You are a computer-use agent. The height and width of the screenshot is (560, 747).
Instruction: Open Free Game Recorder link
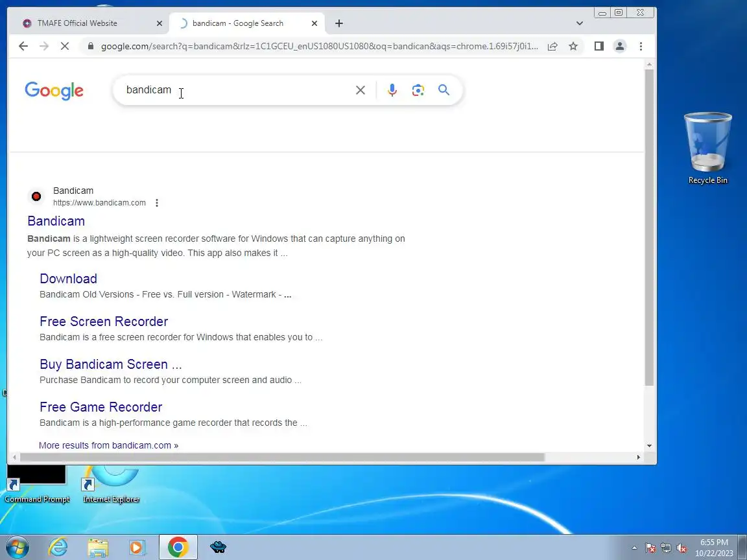tap(101, 407)
